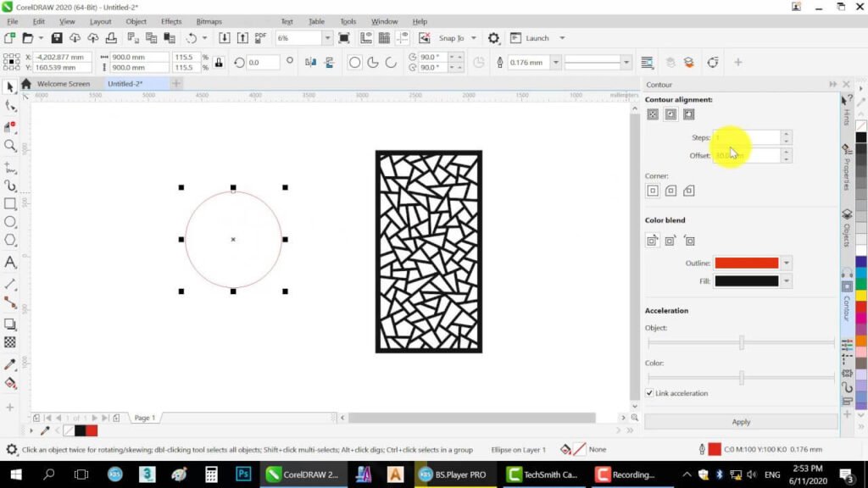Screen dimensions: 868x488
Task: Click the Save icon in toolbar
Action: (x=57, y=38)
